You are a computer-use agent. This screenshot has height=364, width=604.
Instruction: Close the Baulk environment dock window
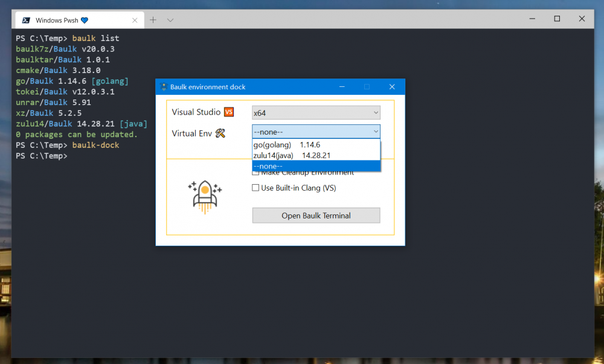392,86
